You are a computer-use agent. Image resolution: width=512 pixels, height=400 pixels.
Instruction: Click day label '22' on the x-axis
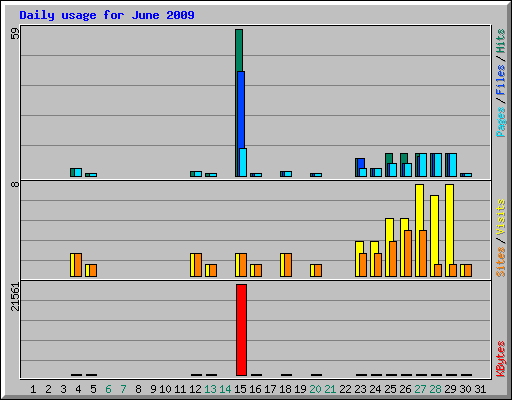(345, 389)
